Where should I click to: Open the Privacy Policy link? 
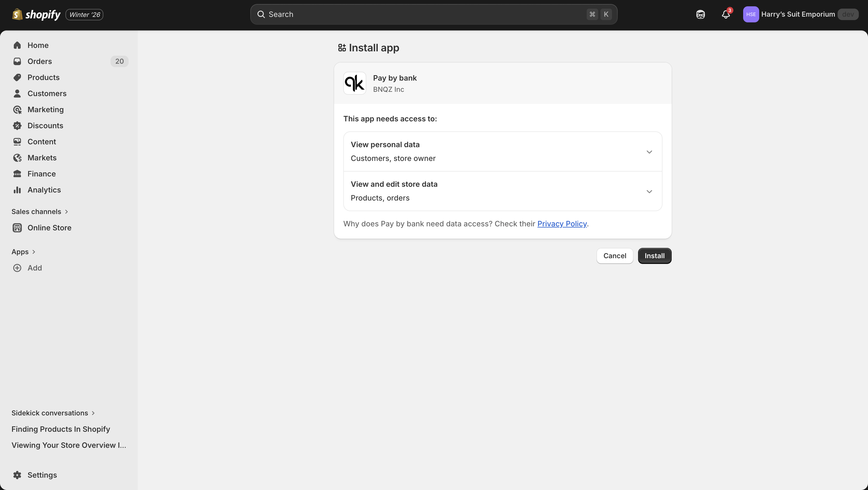click(562, 223)
